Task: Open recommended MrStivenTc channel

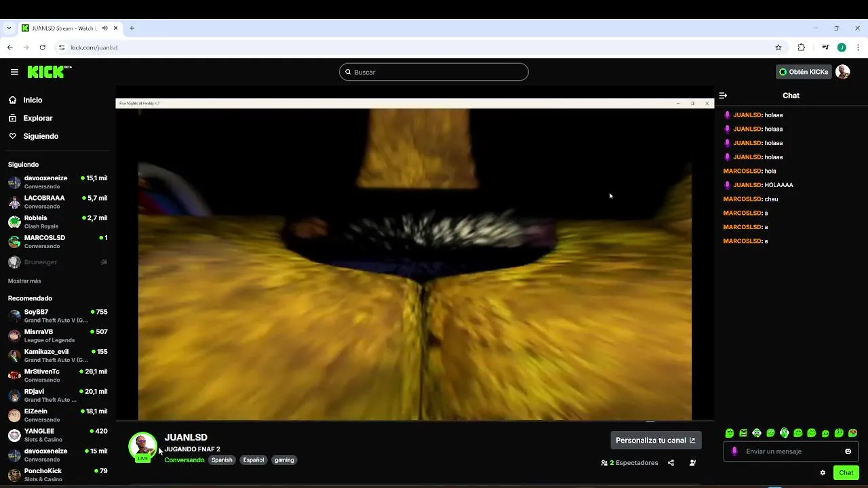Action: coord(58,375)
